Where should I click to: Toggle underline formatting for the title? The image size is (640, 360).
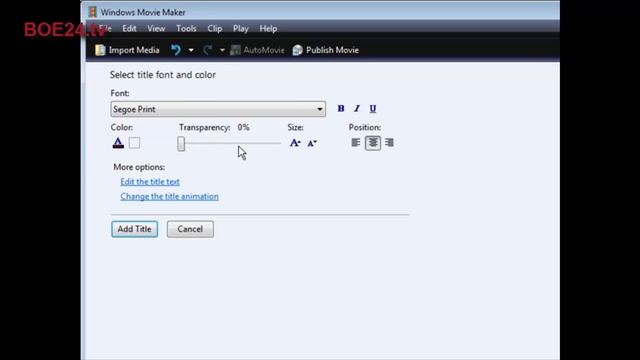[x=373, y=109]
